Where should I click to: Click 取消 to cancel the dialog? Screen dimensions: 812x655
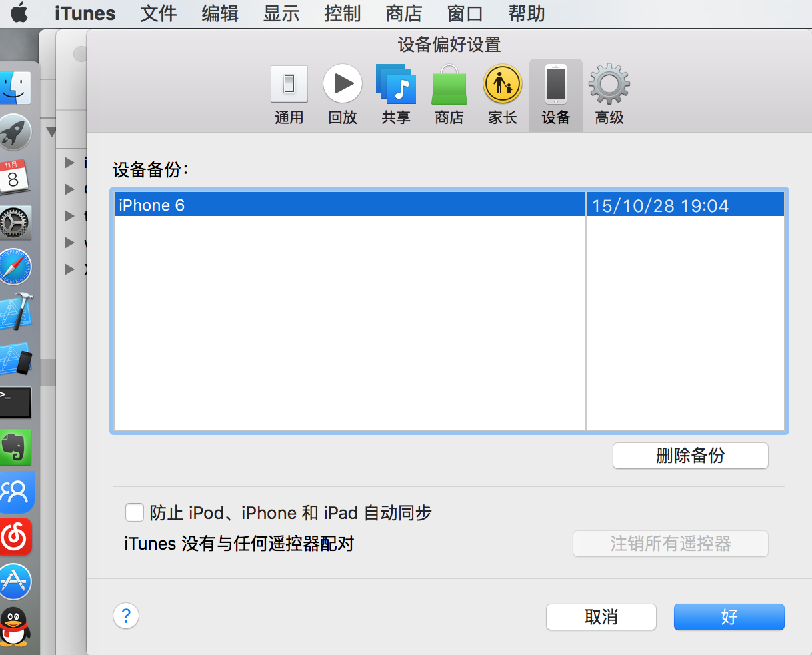pos(601,617)
